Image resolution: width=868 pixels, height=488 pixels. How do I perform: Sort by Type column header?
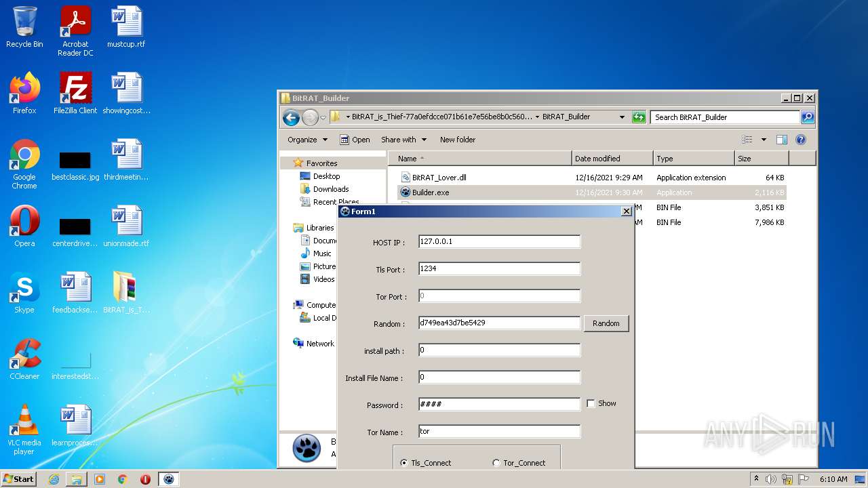coord(694,159)
